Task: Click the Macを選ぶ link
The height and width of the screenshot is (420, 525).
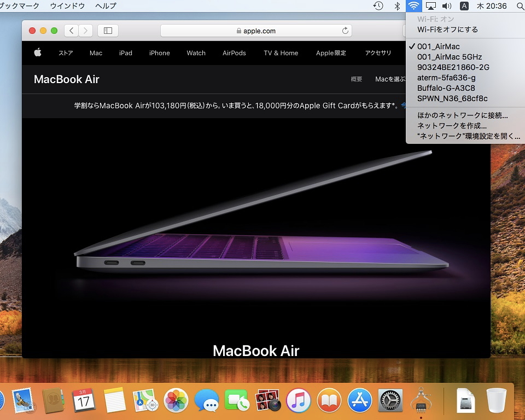Action: pyautogui.click(x=390, y=79)
